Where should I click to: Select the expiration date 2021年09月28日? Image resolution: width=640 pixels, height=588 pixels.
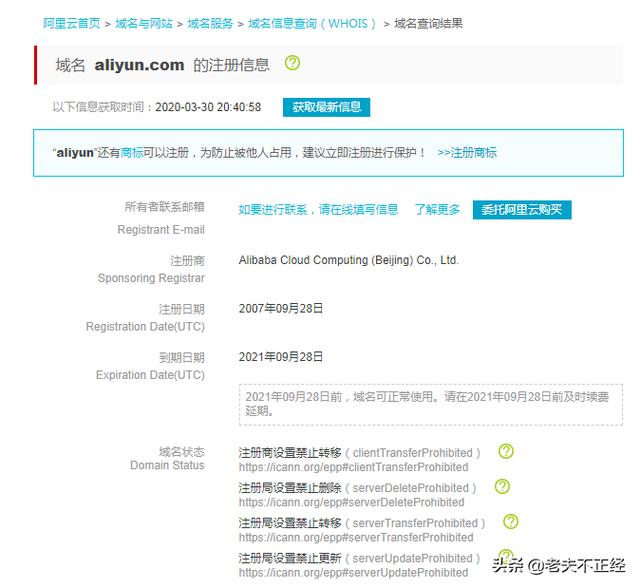point(281,357)
